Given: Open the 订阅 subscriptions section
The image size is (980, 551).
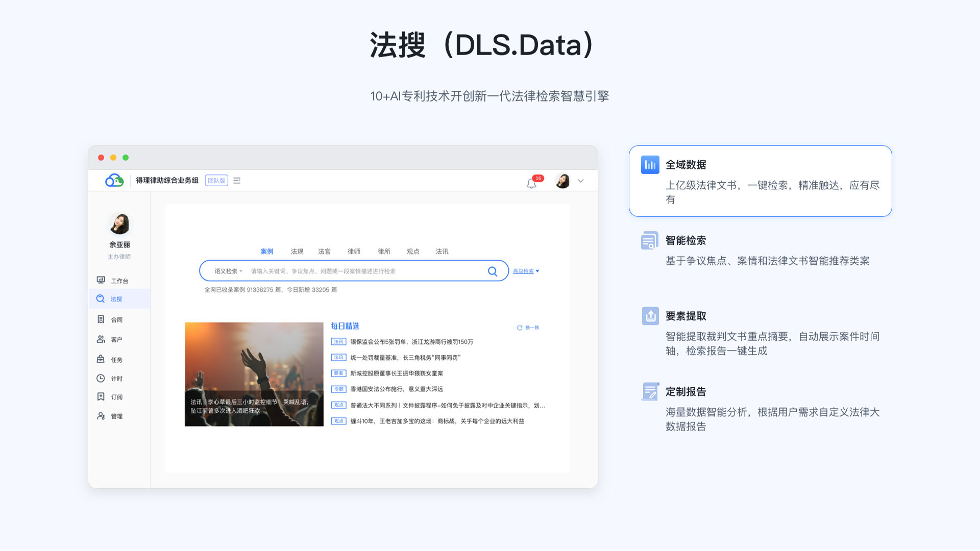Looking at the screenshot, I should pyautogui.click(x=116, y=397).
